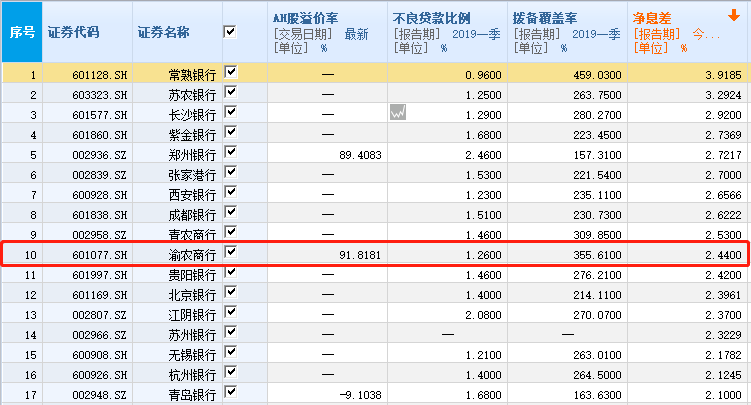Viewport: 751px width, 405px height.
Task: Select security code 601577.SH
Action: point(100,115)
